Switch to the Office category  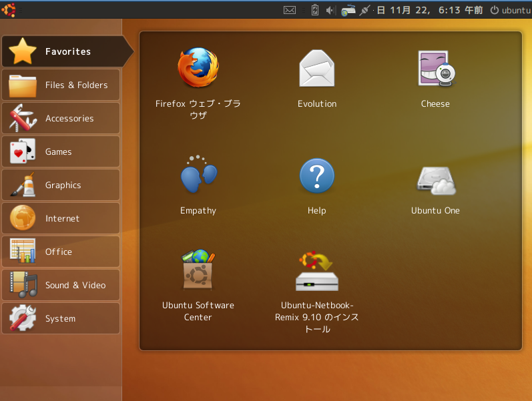[61, 252]
